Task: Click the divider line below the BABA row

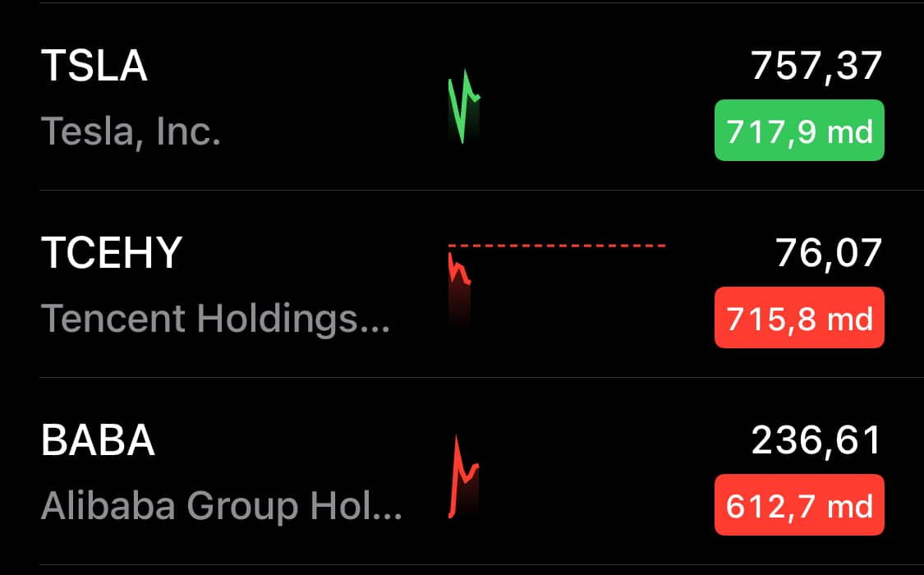Action: [x=481, y=565]
